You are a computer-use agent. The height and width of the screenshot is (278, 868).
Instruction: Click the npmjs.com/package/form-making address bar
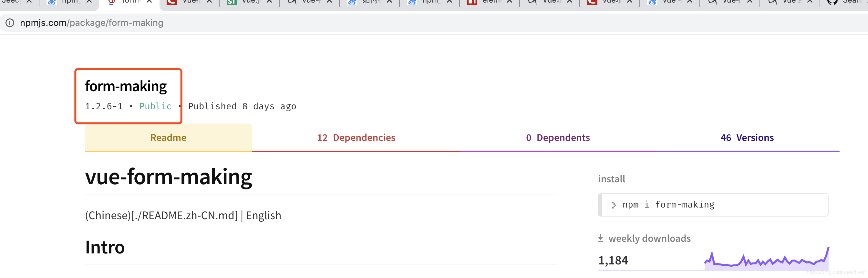(x=434, y=23)
